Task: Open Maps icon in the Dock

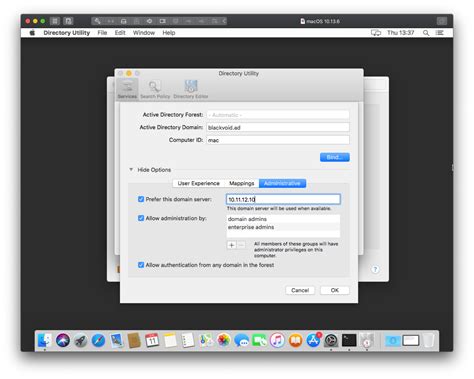Action: [206, 340]
